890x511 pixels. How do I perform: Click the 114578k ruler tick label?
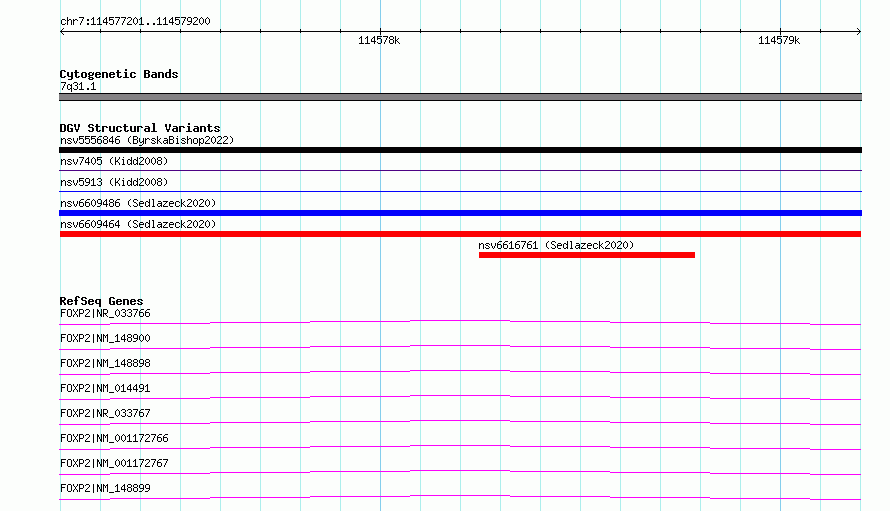379,40
